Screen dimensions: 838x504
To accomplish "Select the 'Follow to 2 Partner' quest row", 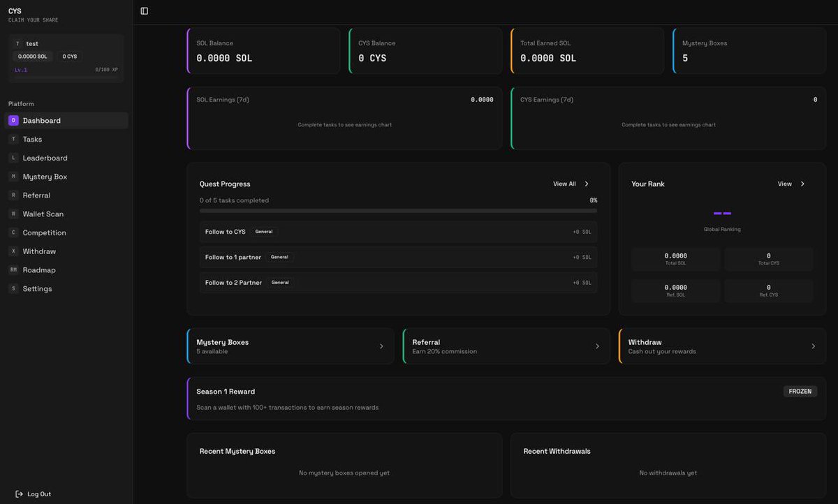I will coord(398,283).
